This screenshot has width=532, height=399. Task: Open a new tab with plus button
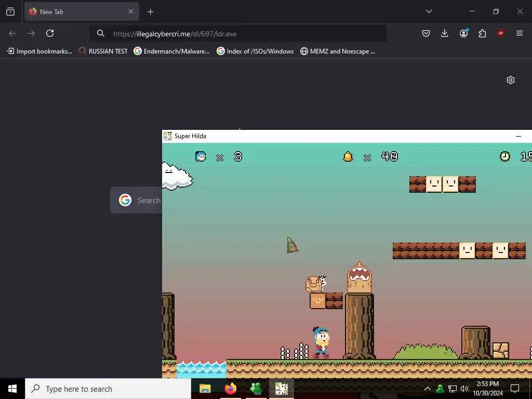(x=150, y=12)
